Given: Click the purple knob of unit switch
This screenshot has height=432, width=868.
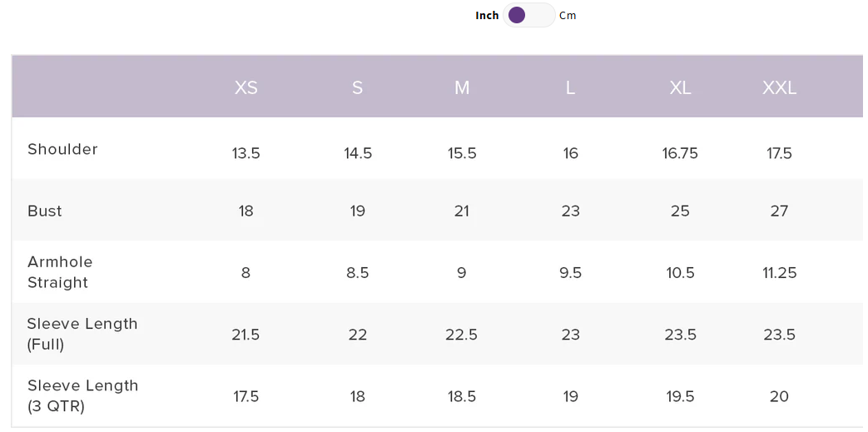Looking at the screenshot, I should [517, 15].
